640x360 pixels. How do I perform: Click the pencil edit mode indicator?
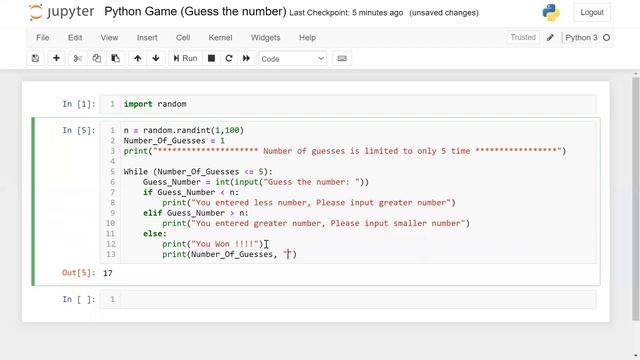[x=550, y=38]
